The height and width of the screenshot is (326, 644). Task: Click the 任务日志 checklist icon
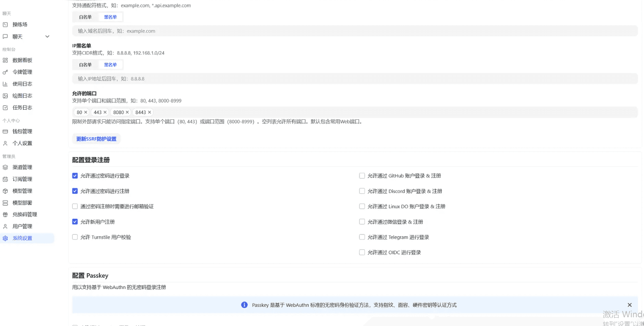[x=5, y=108]
